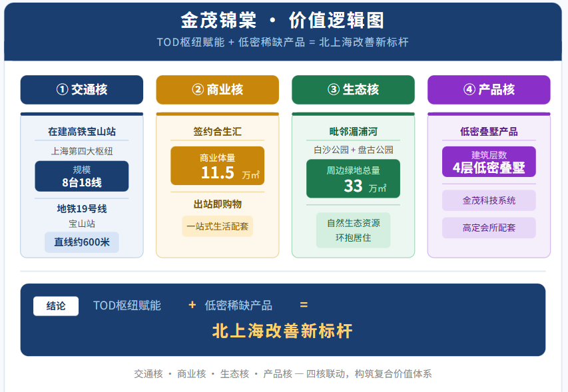Click the 地铁19号线 heading
The height and width of the screenshot is (392, 568).
click(82, 208)
